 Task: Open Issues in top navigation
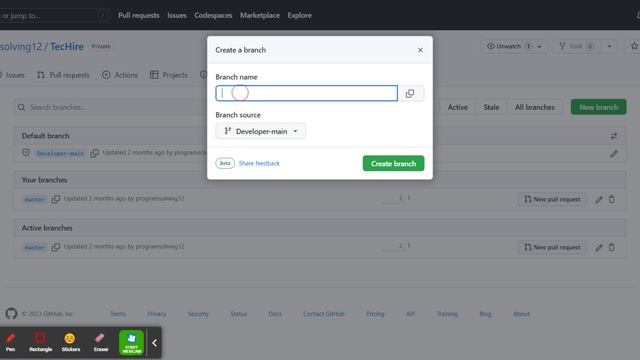point(177,15)
